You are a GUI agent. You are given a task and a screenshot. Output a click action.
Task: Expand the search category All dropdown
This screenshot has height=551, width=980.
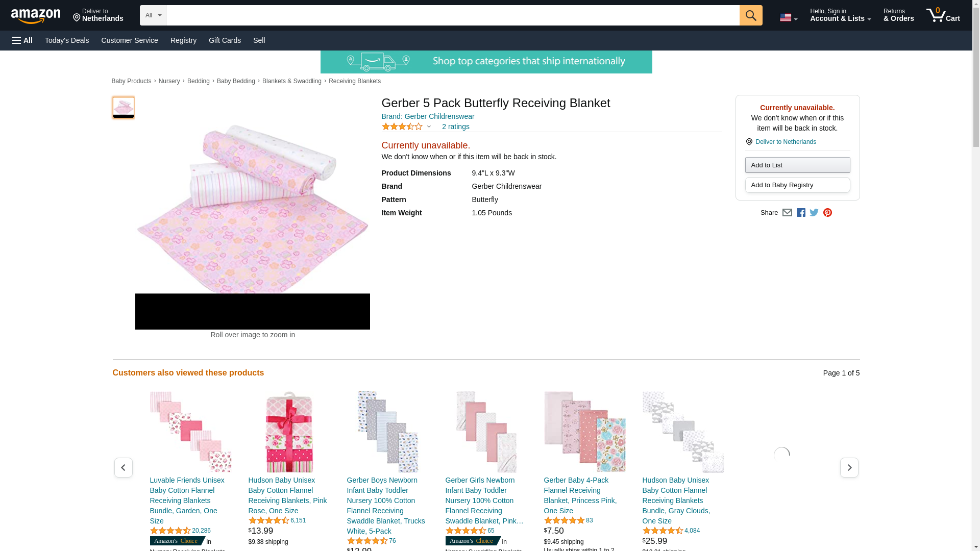(x=153, y=15)
